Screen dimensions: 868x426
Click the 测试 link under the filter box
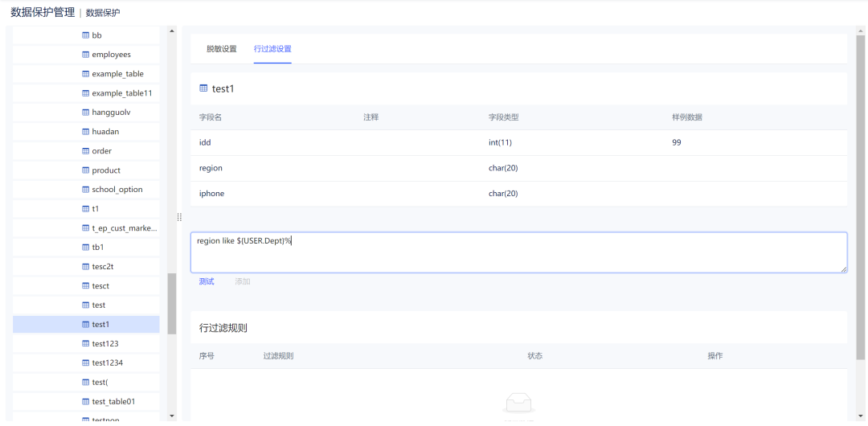207,281
